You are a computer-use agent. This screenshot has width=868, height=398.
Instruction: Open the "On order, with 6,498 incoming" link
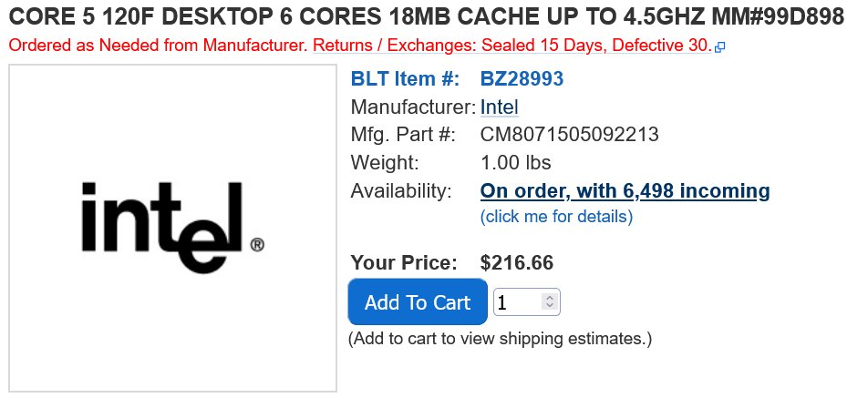(x=625, y=191)
